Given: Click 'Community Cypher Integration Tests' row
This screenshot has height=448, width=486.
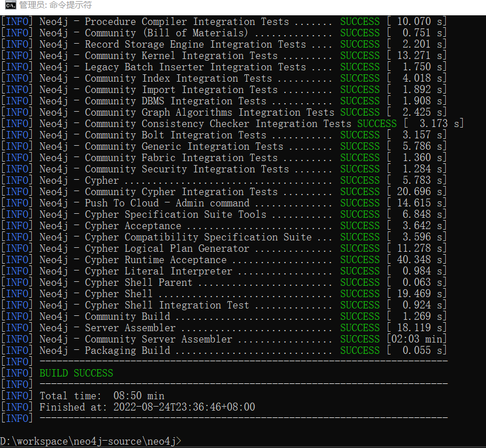Looking at the screenshot, I should click(x=224, y=192).
